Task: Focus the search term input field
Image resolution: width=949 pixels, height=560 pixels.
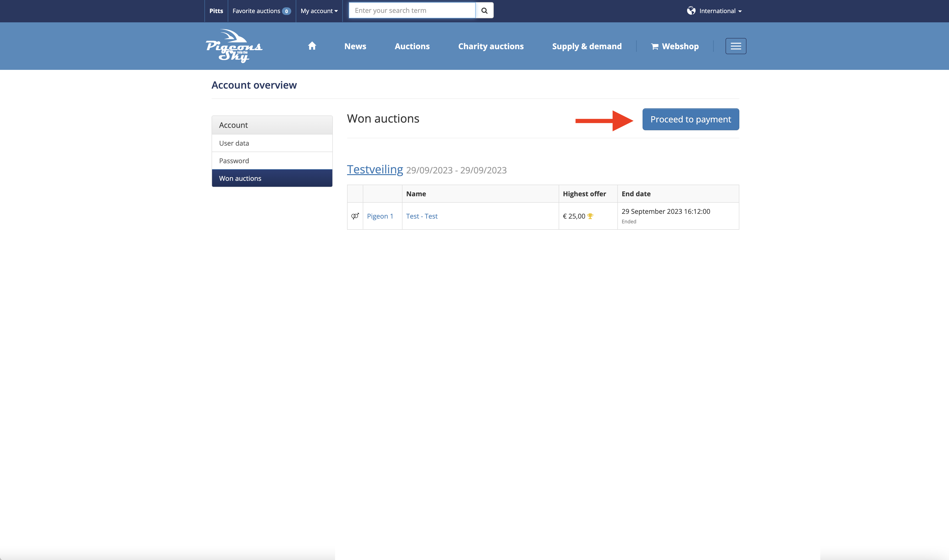Action: [412, 10]
